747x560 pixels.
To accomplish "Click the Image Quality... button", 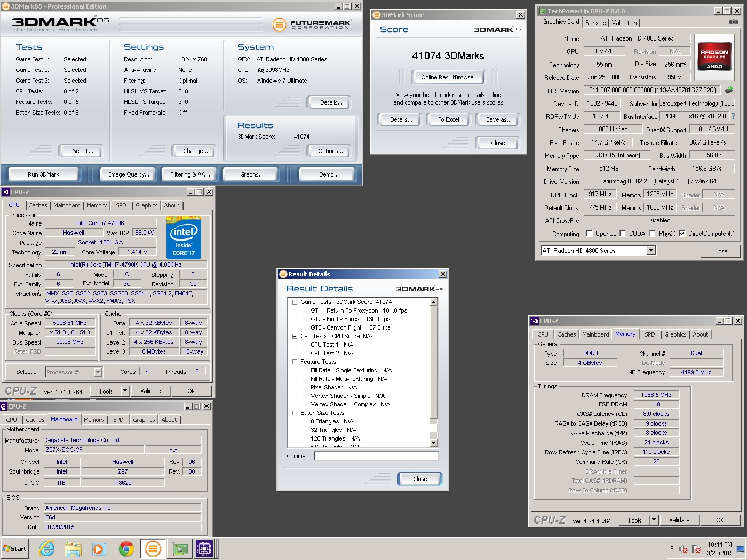I will coord(129,174).
